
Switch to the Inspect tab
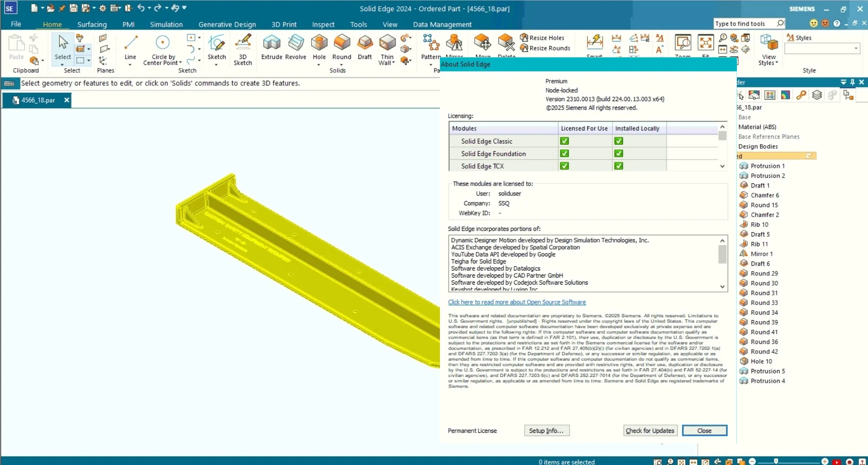pyautogui.click(x=323, y=24)
